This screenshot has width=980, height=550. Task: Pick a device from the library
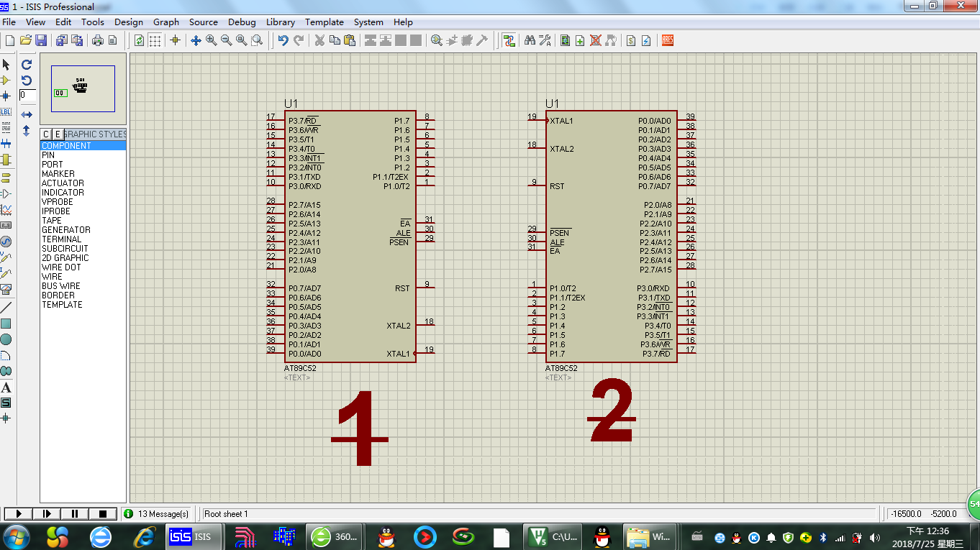tap(437, 40)
